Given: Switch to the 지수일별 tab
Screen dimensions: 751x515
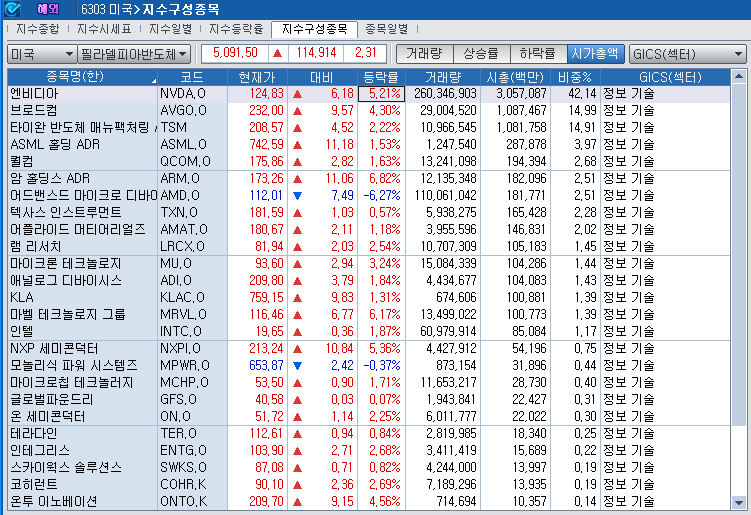Looking at the screenshot, I should pos(170,29).
